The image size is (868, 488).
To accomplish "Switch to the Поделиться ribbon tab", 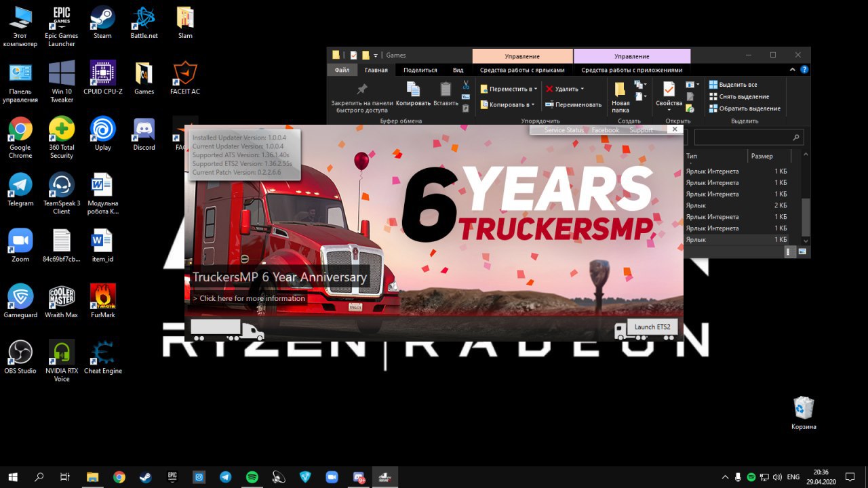I will click(420, 70).
